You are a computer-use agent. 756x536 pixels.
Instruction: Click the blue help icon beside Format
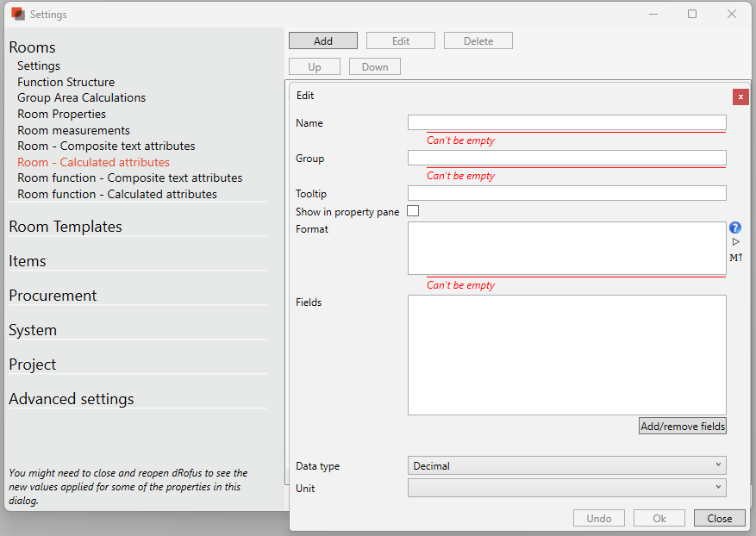click(x=735, y=227)
